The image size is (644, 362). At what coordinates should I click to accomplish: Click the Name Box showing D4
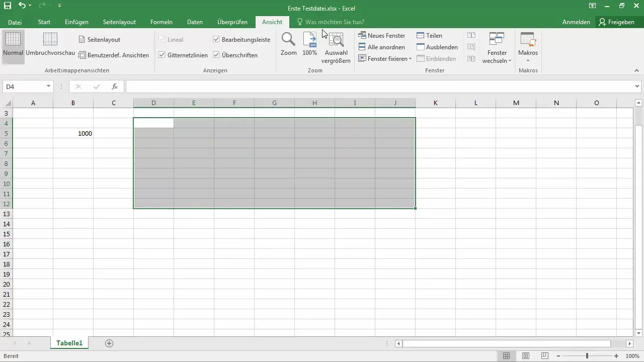24,86
